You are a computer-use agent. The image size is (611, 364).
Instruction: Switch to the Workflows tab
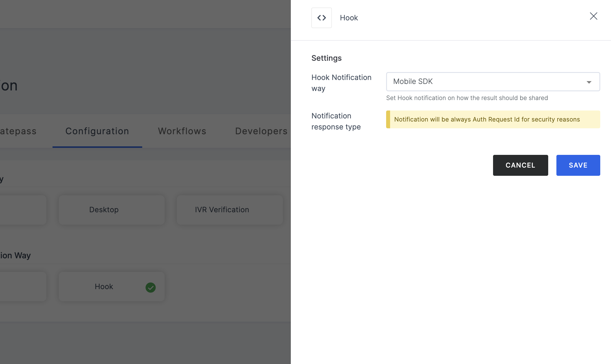click(182, 131)
